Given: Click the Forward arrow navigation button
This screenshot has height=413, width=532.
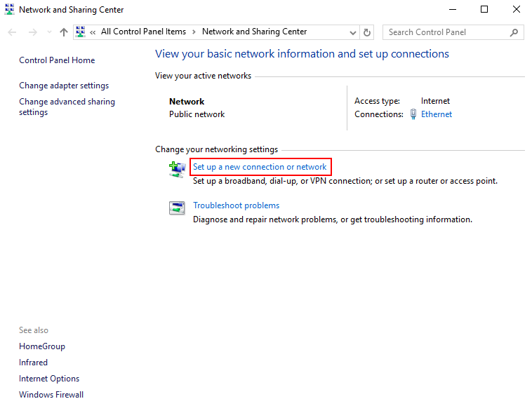Looking at the screenshot, I should [x=32, y=32].
